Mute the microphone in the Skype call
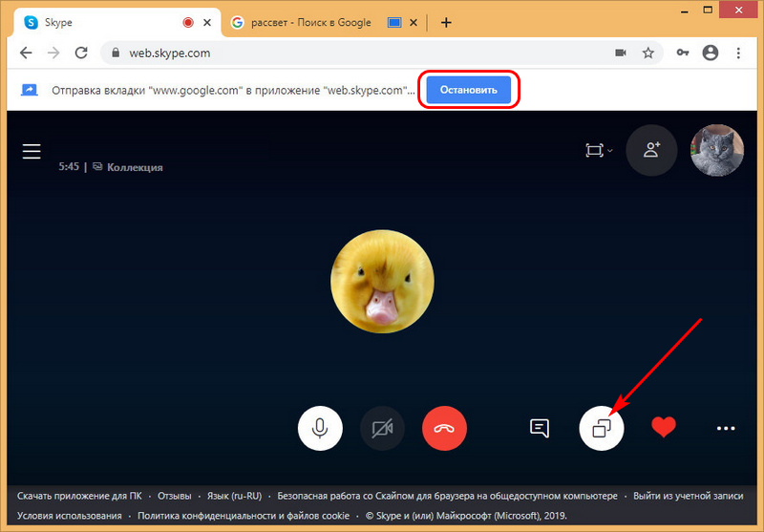Image resolution: width=764 pixels, height=532 pixels. coord(320,428)
